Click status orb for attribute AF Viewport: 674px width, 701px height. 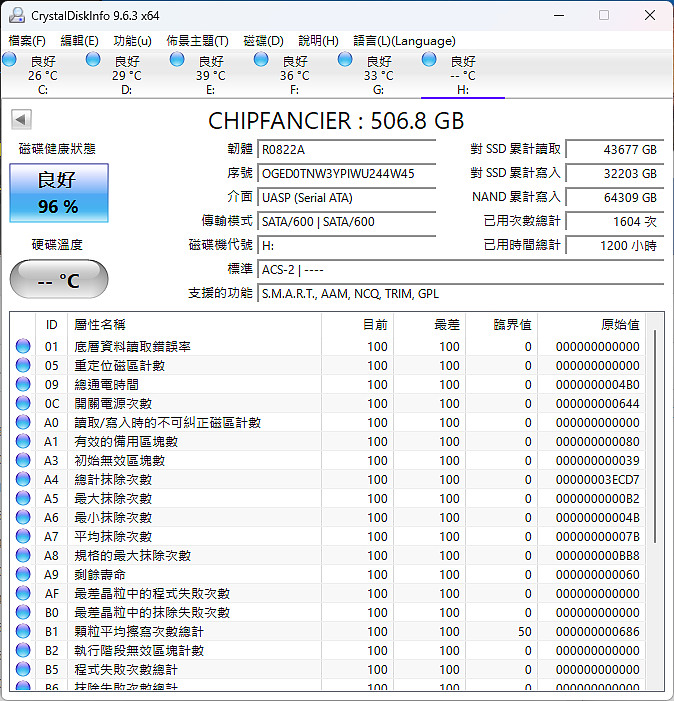coord(23,593)
